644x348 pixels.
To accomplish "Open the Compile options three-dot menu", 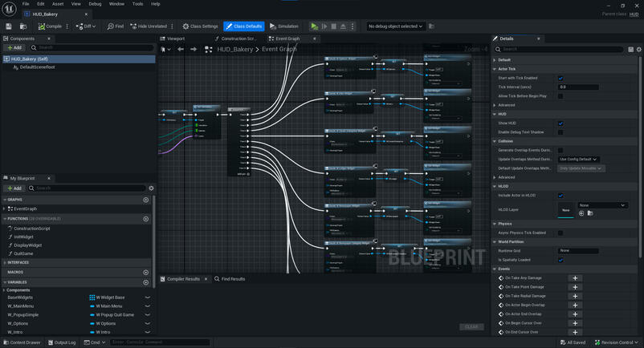I will point(67,26).
